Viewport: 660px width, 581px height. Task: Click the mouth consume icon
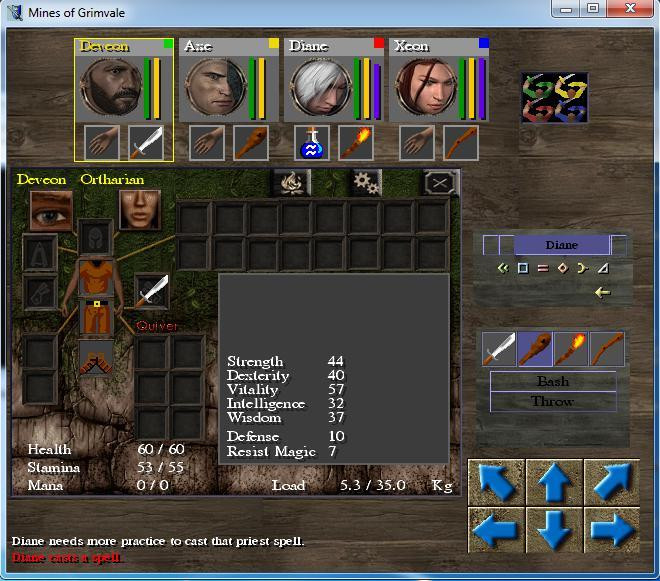point(140,210)
